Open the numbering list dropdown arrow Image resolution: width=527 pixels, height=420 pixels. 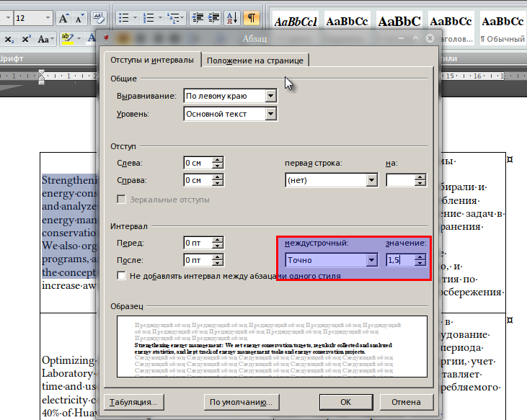tap(160, 18)
